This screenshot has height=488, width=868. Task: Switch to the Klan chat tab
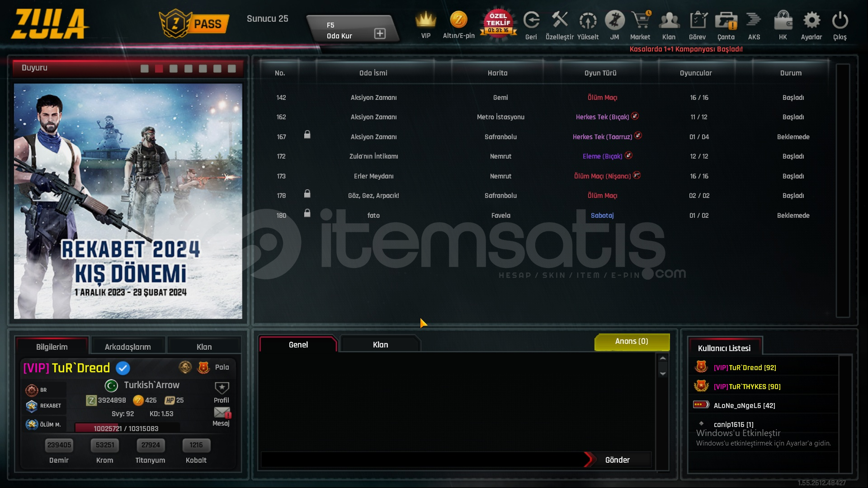click(x=380, y=345)
